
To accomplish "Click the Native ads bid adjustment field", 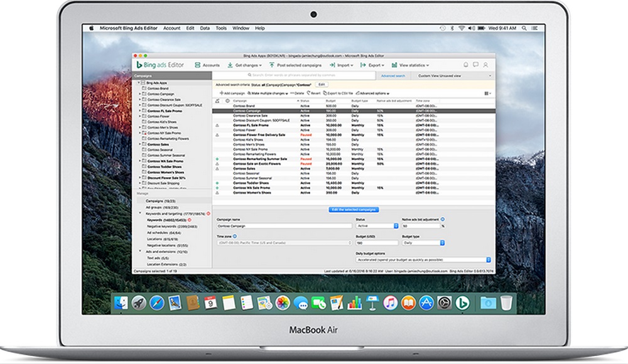I will coord(421,226).
